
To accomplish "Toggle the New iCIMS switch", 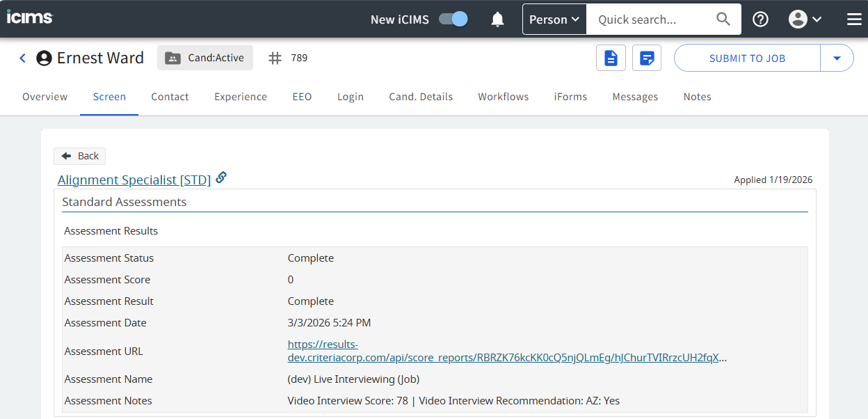I will (453, 19).
